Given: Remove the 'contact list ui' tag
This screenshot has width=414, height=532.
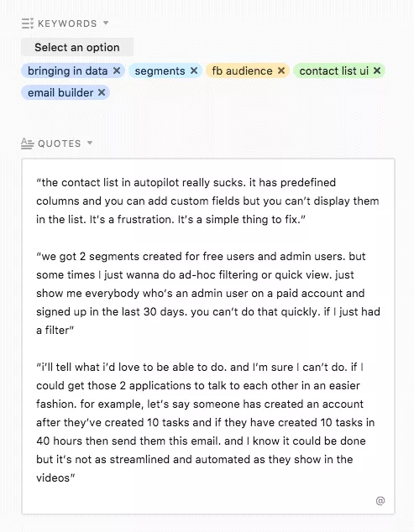Looking at the screenshot, I should [x=377, y=70].
